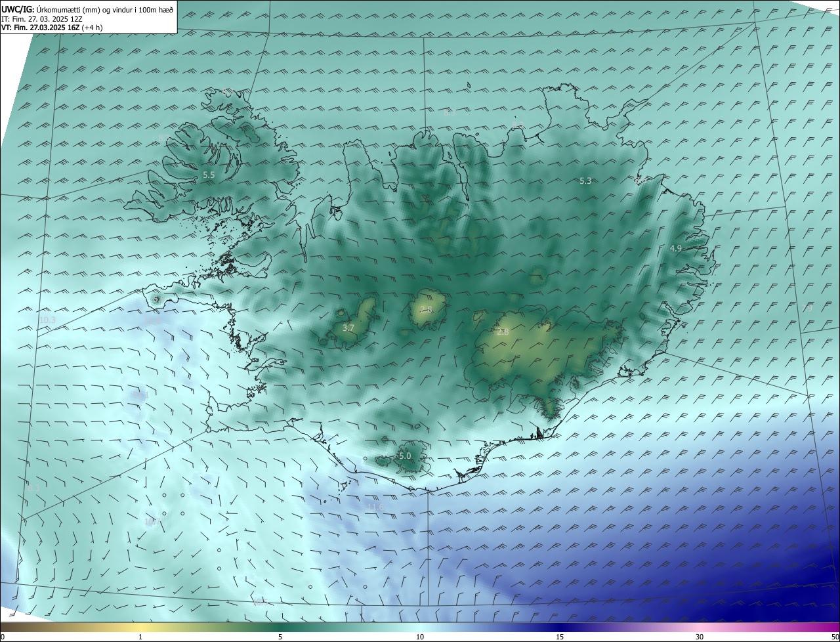Image resolution: width=840 pixels, height=642 pixels.
Task: Click the title line "UWC/IG: Úrkomumætti (mm) og vindur í 100m hæð"
Action: pyautogui.click(x=87, y=10)
